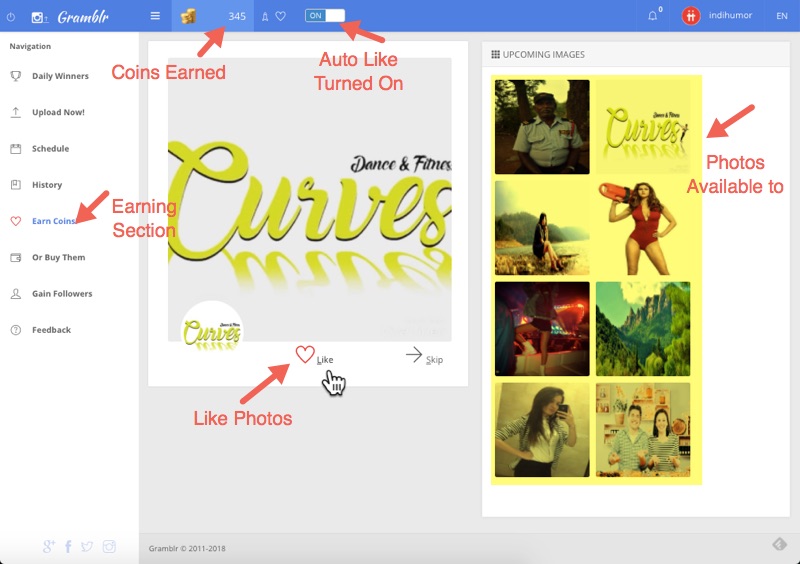Click Gramblr © 2011-2018 footer text
Image resolution: width=800 pixels, height=564 pixels.
(187, 549)
